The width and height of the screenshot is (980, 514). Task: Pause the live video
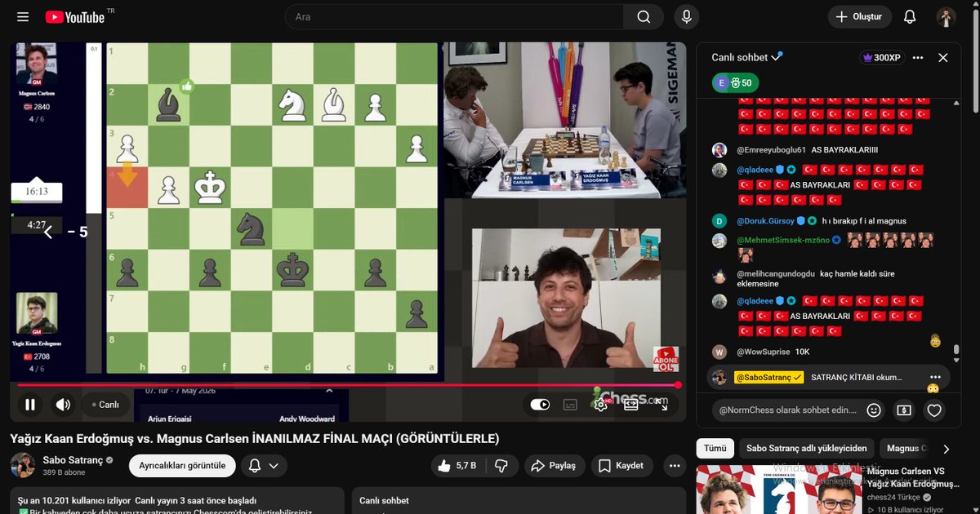(x=30, y=405)
